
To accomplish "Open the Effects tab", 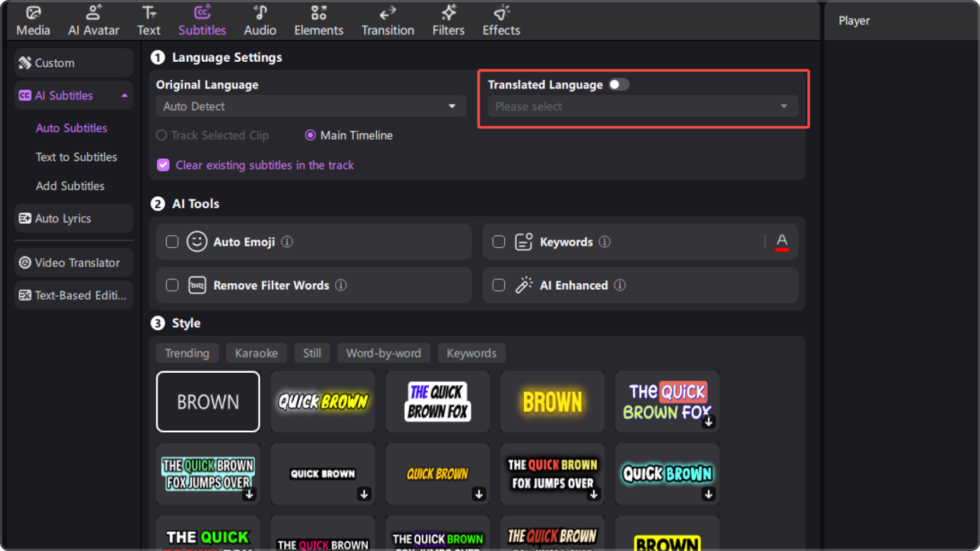I will tap(501, 21).
